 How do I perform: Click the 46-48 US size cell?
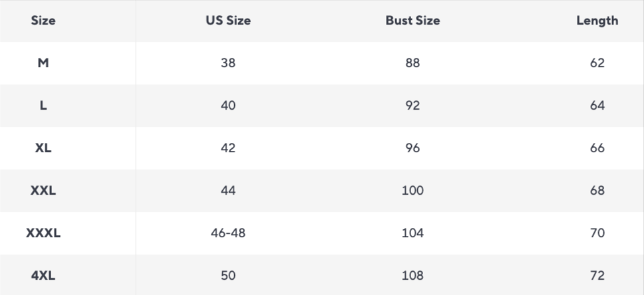tap(228, 233)
